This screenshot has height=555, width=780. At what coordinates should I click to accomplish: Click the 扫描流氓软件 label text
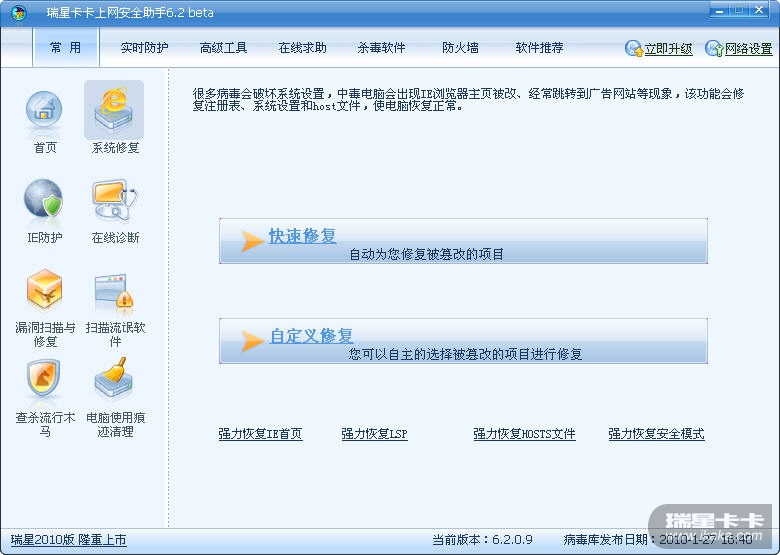click(115, 334)
